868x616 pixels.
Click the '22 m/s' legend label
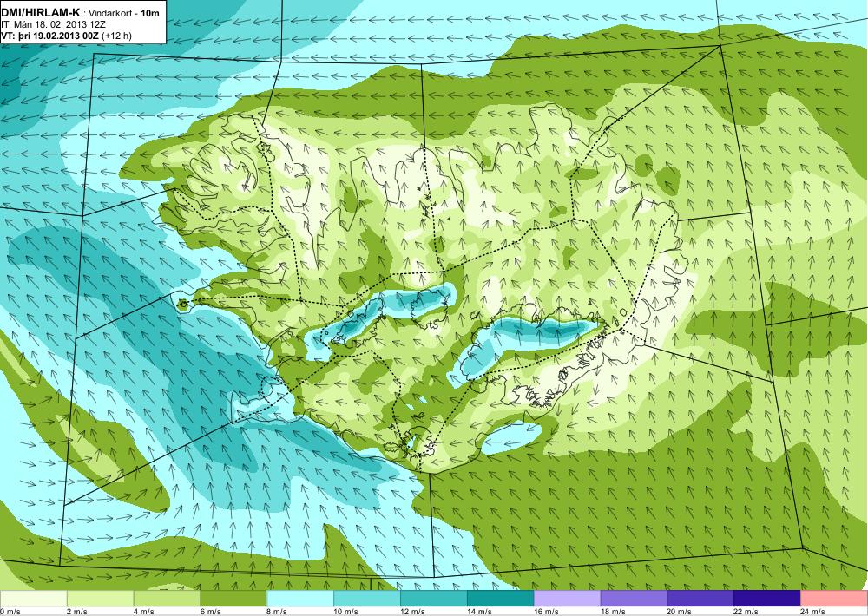[746, 612]
